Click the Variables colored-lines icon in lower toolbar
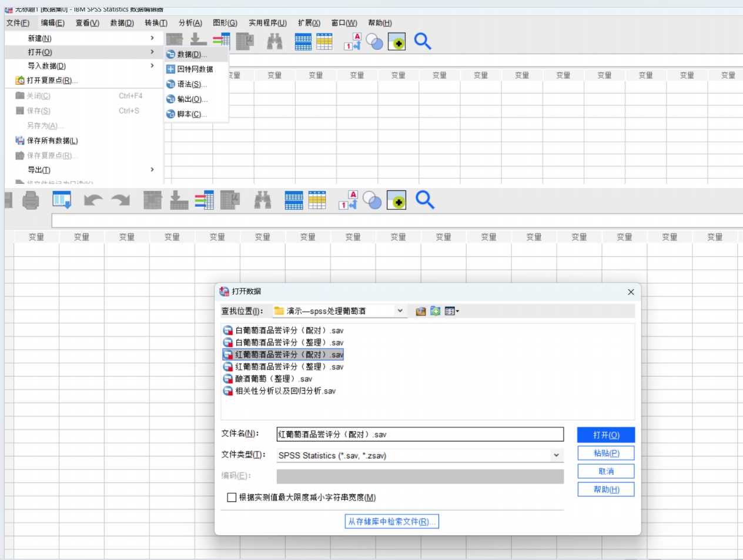The height and width of the screenshot is (560, 743). click(204, 200)
